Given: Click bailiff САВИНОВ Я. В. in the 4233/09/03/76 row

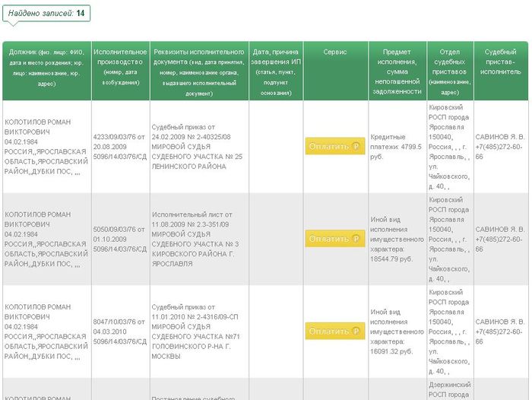Looking at the screenshot, I should [501, 147].
